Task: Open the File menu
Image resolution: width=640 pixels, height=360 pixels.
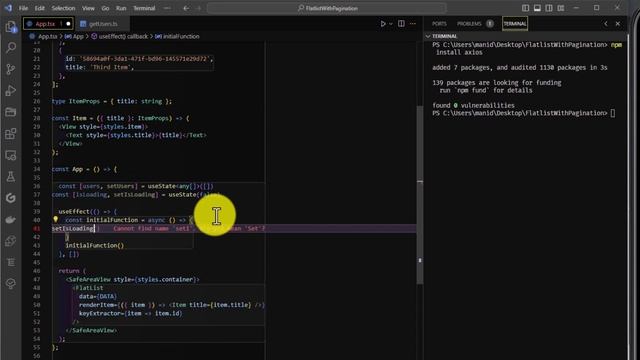Action: coord(24,8)
